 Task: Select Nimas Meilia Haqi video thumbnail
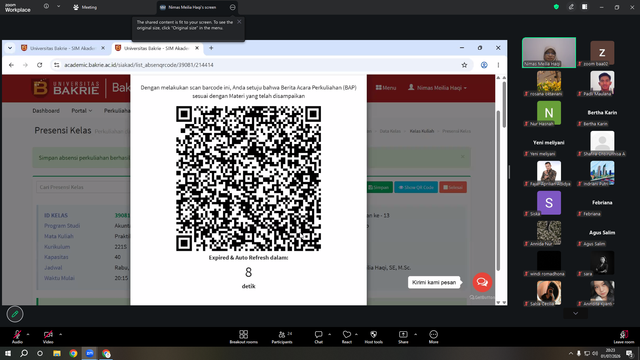click(x=549, y=52)
